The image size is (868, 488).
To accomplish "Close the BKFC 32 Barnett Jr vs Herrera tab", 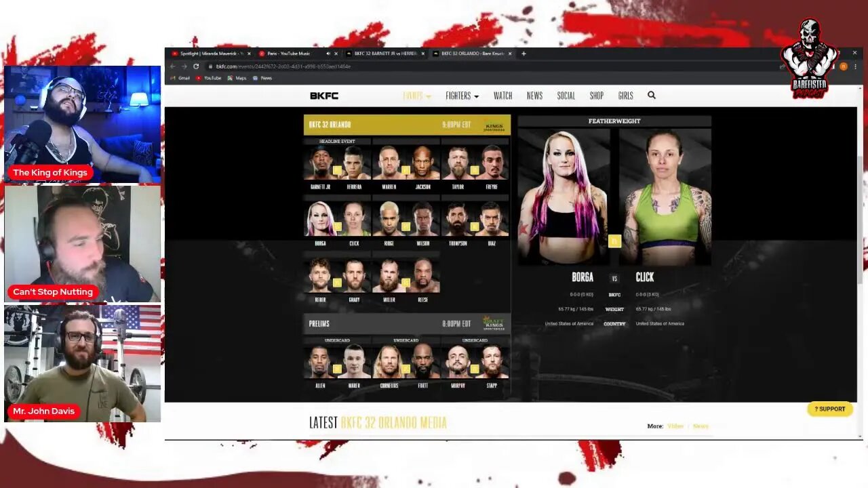I will (422, 54).
